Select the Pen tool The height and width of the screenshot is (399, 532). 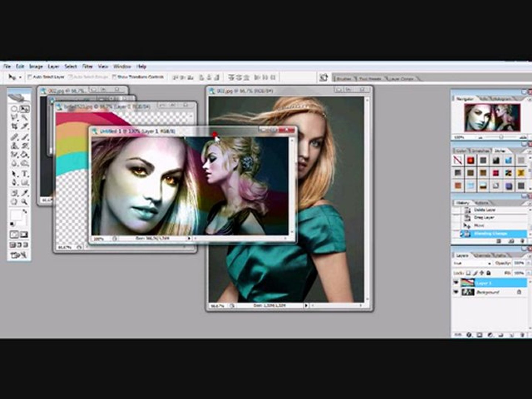[14, 183]
